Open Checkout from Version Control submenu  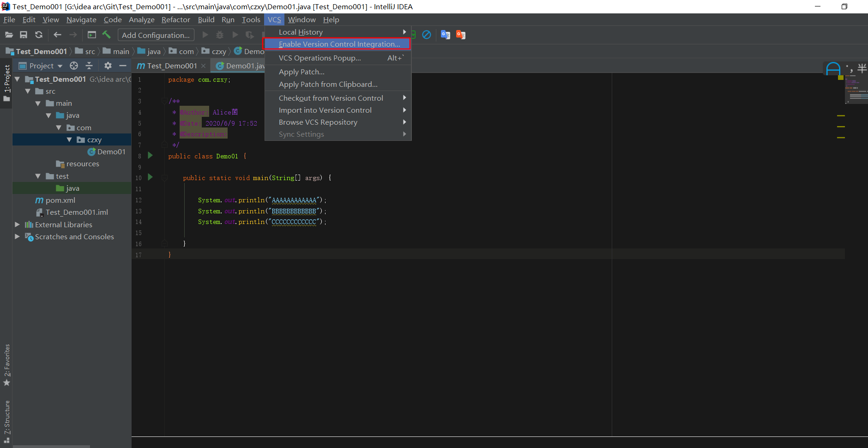pyautogui.click(x=338, y=98)
